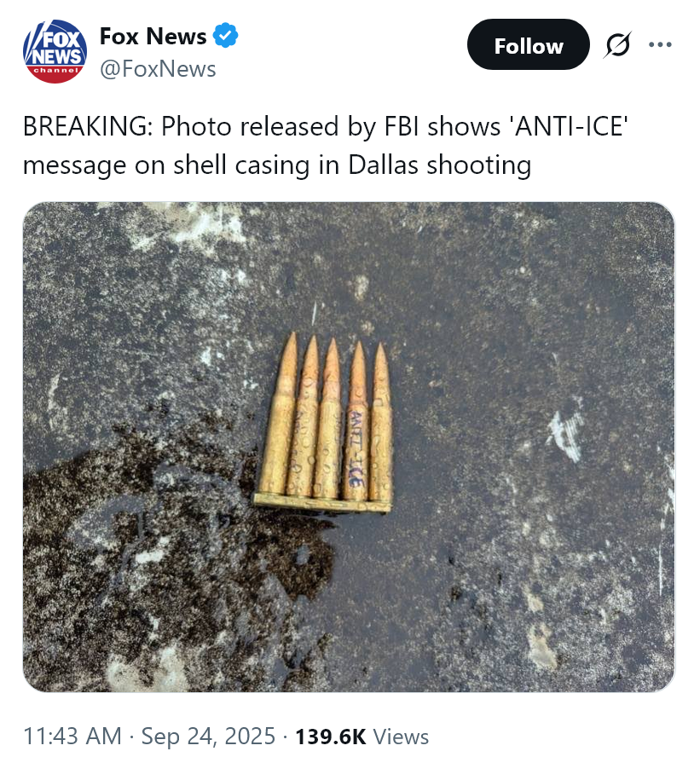Screen dimensions: 700x757
Task: Click the word Views beside the count
Action: click(x=401, y=737)
